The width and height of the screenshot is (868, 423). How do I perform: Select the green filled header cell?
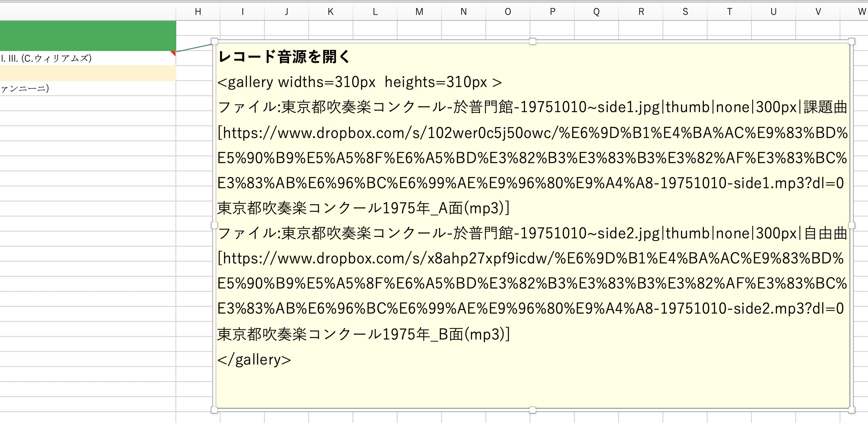point(88,36)
